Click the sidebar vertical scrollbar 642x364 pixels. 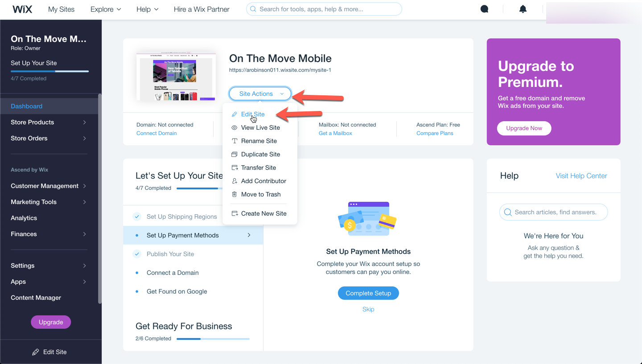click(100, 198)
